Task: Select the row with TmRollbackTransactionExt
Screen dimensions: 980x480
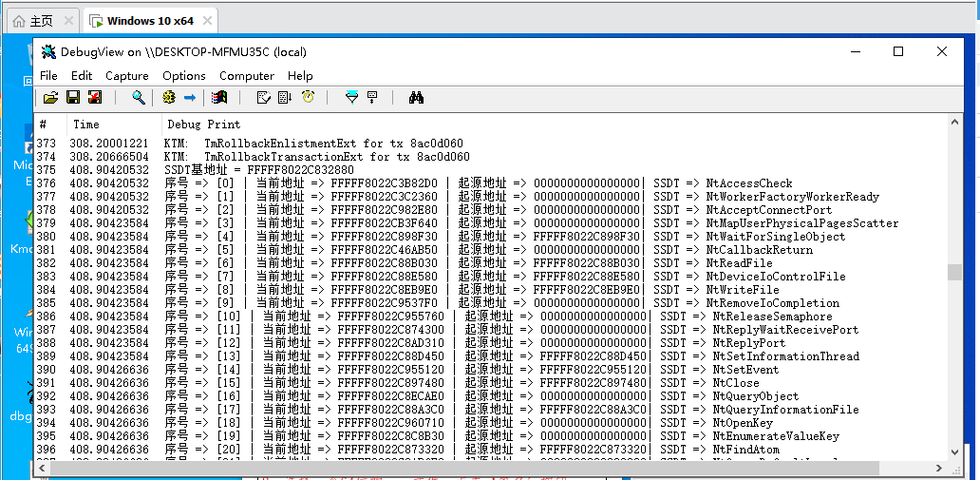Action: [491, 157]
